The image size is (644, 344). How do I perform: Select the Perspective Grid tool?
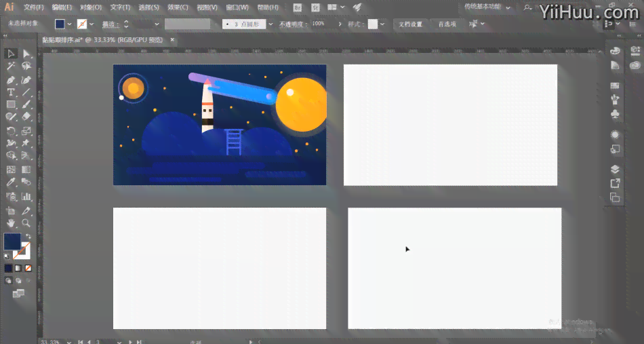[x=26, y=156]
